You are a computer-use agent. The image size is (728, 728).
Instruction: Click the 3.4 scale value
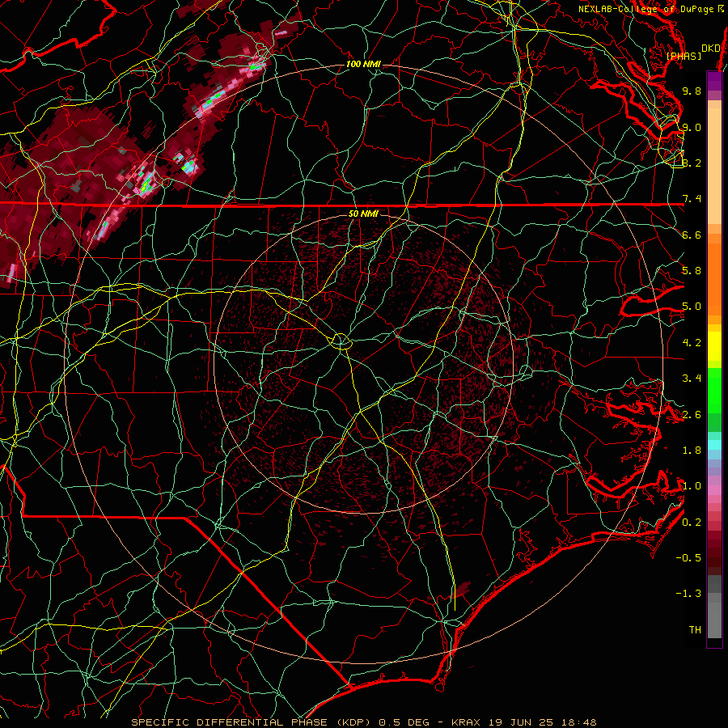692,379
